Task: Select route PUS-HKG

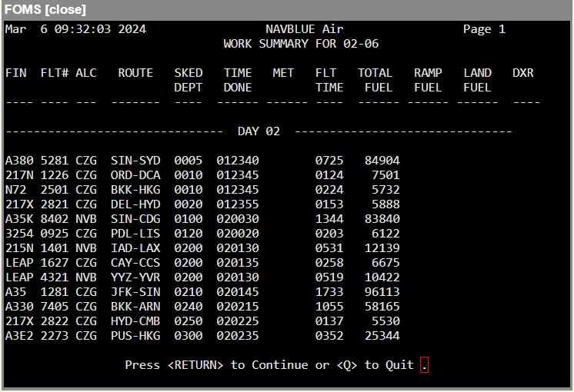Action: [x=135, y=336]
